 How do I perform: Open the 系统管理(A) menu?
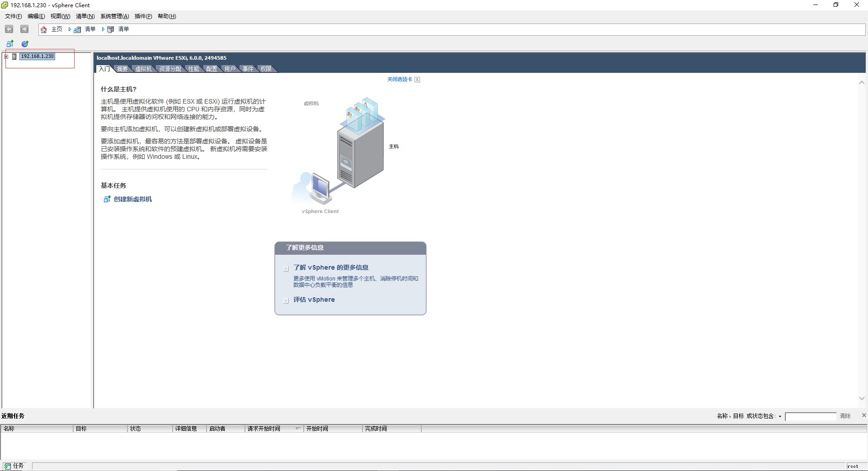pyautogui.click(x=114, y=16)
